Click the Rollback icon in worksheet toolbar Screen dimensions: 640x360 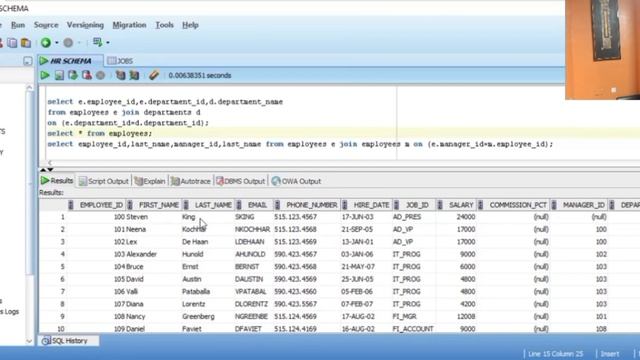(x=87, y=76)
